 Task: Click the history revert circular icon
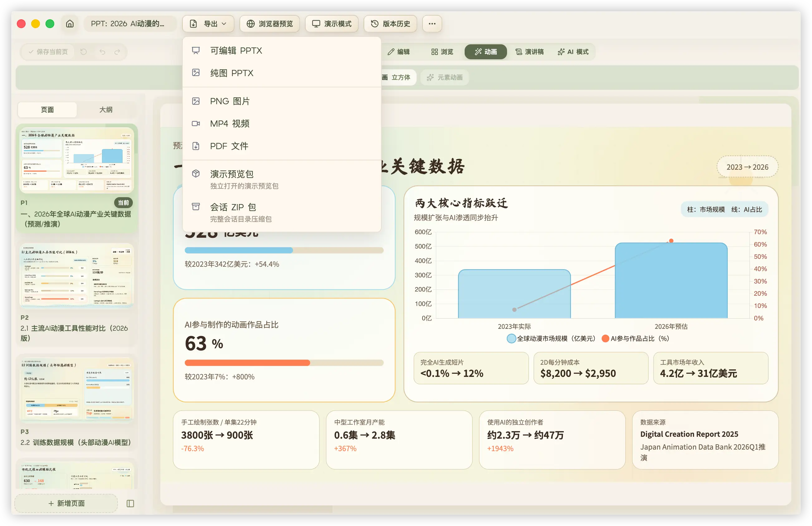click(84, 52)
